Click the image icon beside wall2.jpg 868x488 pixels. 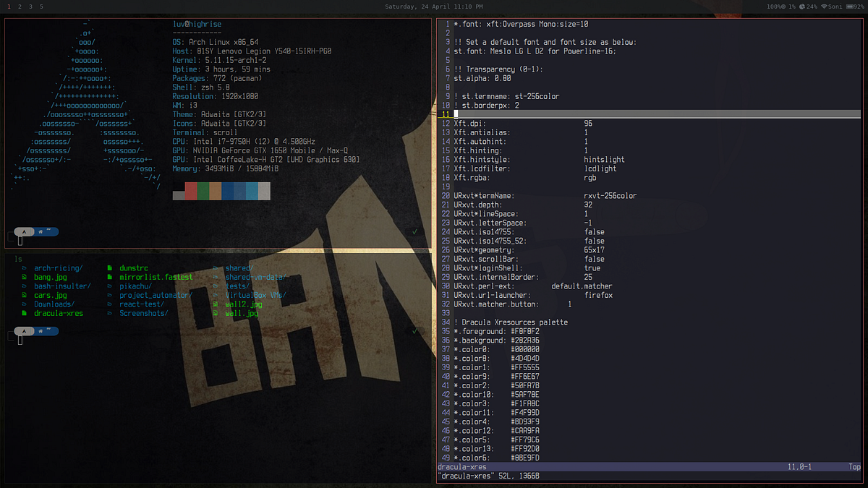(x=216, y=304)
